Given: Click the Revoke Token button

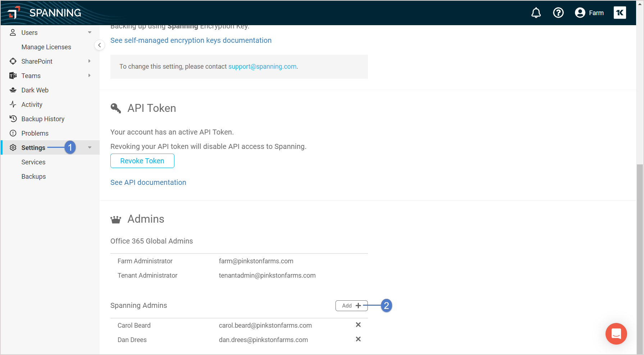Looking at the screenshot, I should (x=142, y=161).
